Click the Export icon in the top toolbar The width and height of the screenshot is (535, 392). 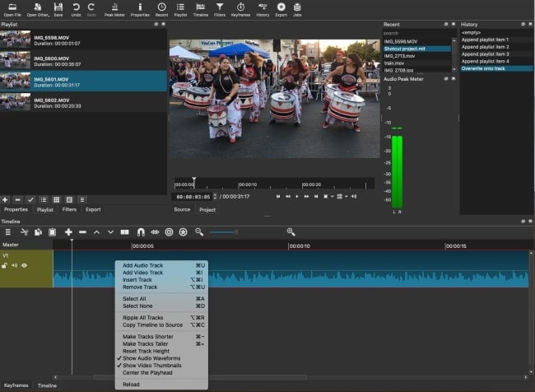coord(281,9)
